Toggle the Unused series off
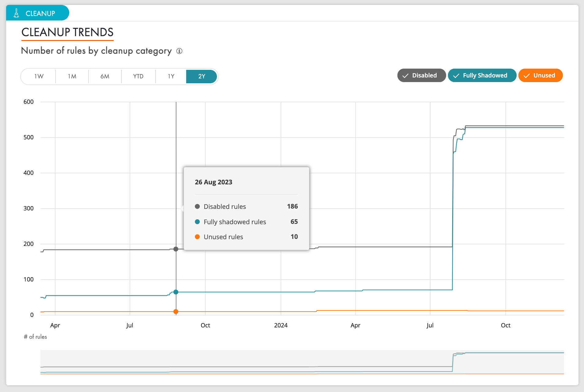The height and width of the screenshot is (392, 584). click(540, 75)
